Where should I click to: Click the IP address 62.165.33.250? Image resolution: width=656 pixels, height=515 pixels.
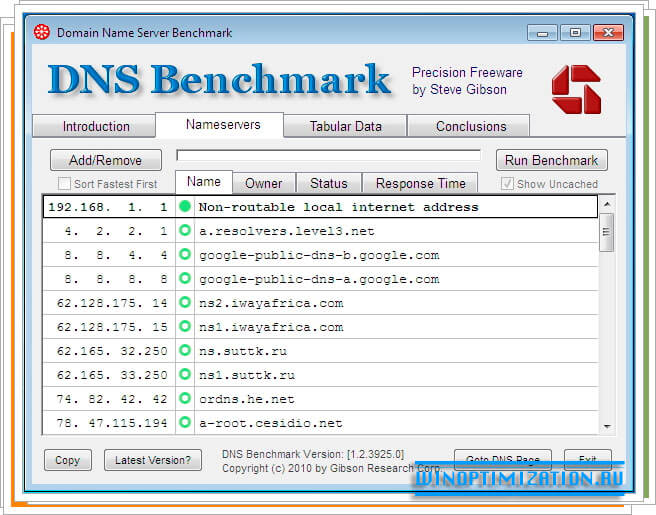[112, 374]
